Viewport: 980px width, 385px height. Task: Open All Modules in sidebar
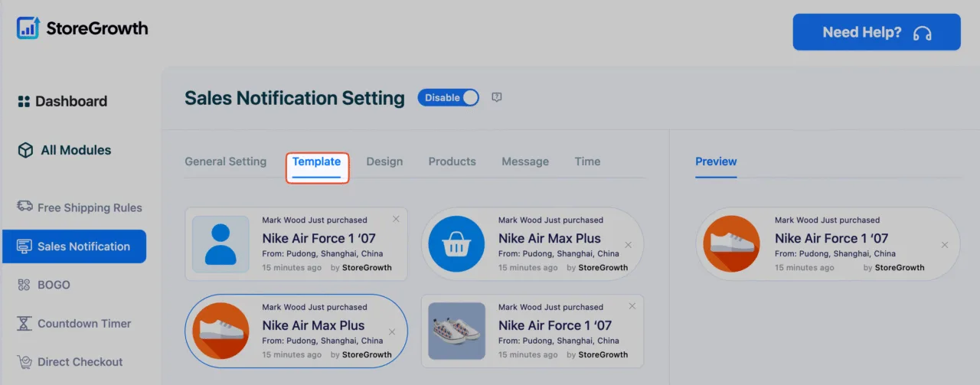[64, 150]
